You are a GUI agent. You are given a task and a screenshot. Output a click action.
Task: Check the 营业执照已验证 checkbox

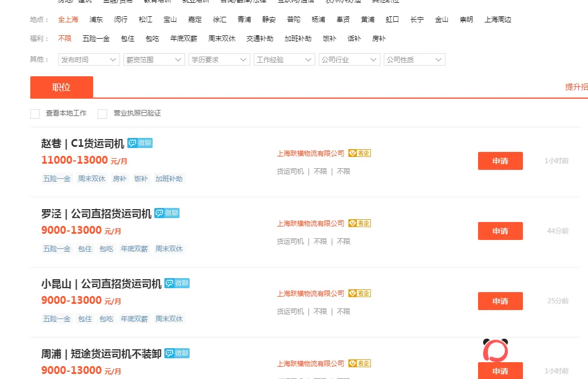point(102,114)
